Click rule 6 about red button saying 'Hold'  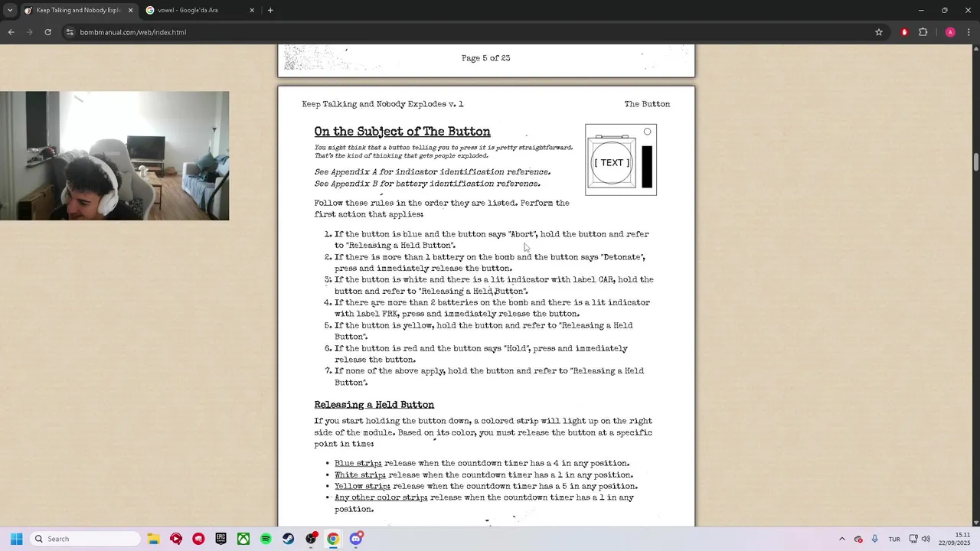481,354
